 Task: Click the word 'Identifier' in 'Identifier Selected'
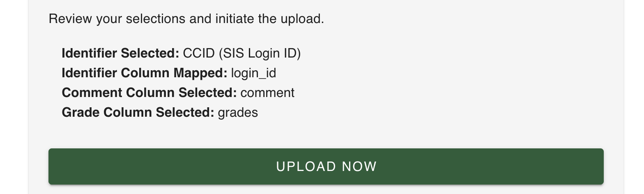[x=90, y=53]
